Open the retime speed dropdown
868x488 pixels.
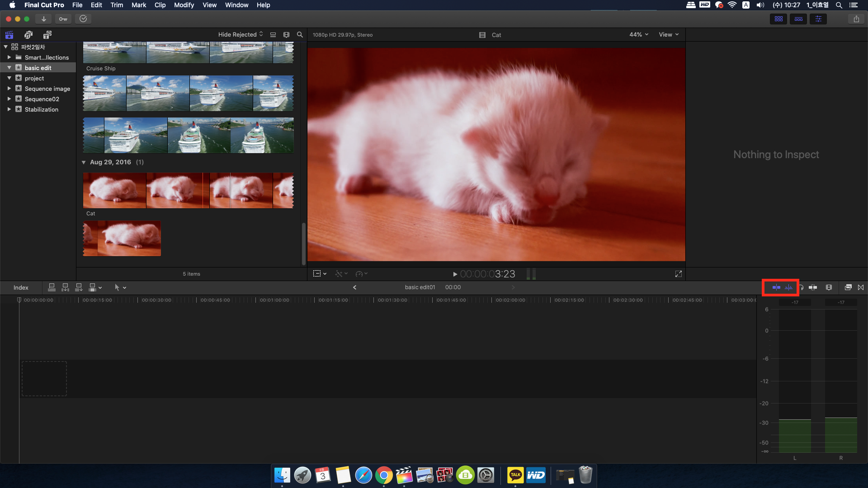coord(362,274)
